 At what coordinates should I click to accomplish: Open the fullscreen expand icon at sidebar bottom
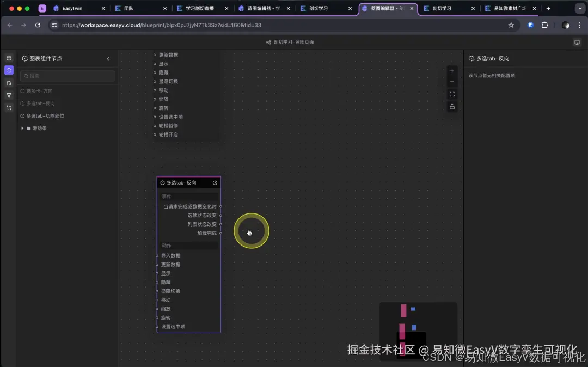[x=9, y=108]
